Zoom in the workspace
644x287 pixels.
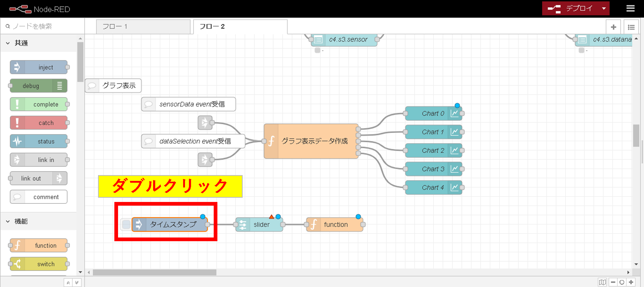pos(631,282)
